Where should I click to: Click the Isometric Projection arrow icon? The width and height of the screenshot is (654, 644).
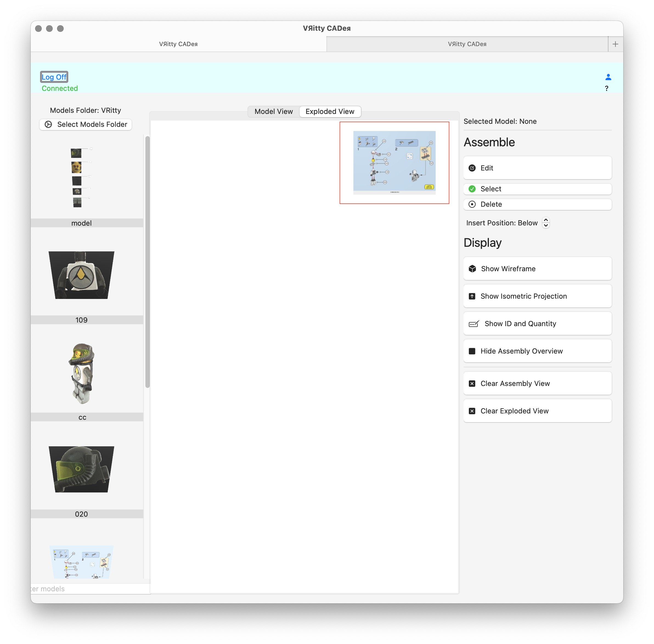[472, 296]
